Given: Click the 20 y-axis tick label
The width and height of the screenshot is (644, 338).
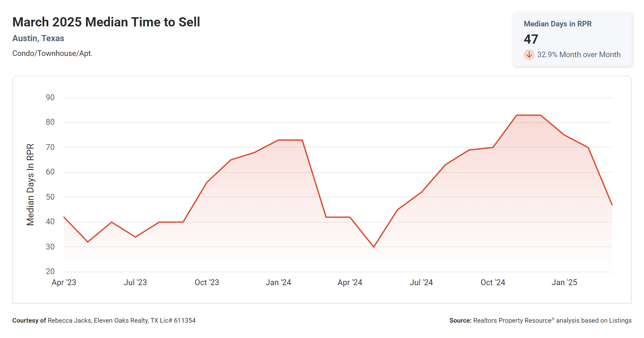Looking at the screenshot, I should [50, 271].
